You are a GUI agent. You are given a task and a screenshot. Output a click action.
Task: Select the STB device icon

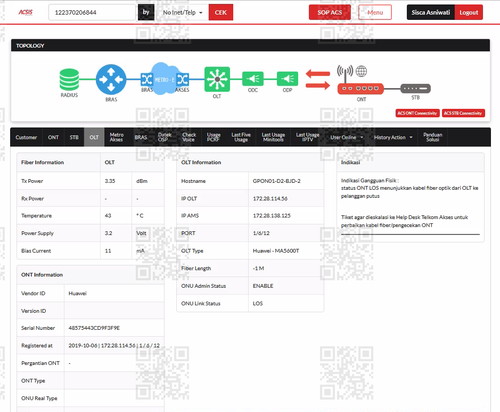(x=415, y=88)
